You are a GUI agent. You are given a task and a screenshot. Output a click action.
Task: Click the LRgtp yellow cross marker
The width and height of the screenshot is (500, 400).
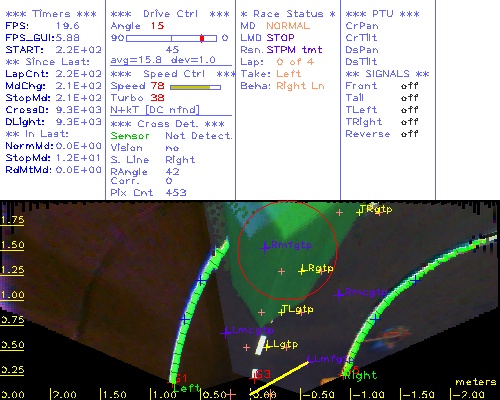[302, 270]
